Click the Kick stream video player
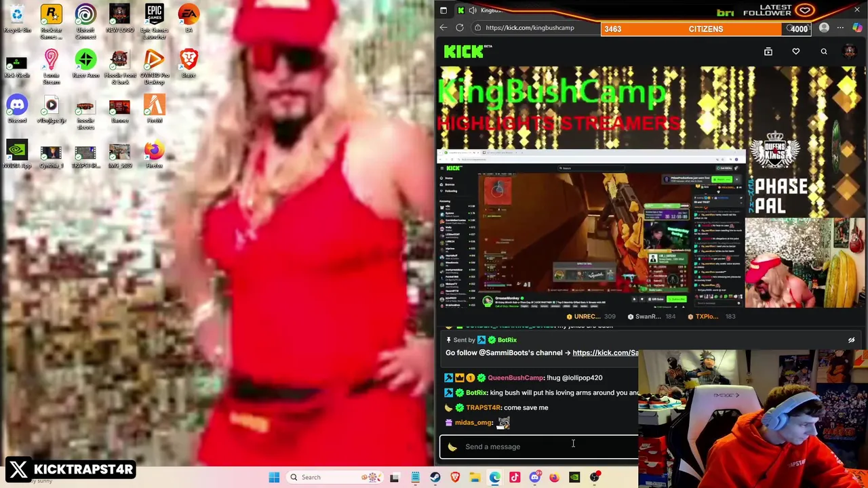The image size is (868, 488). (x=651, y=187)
